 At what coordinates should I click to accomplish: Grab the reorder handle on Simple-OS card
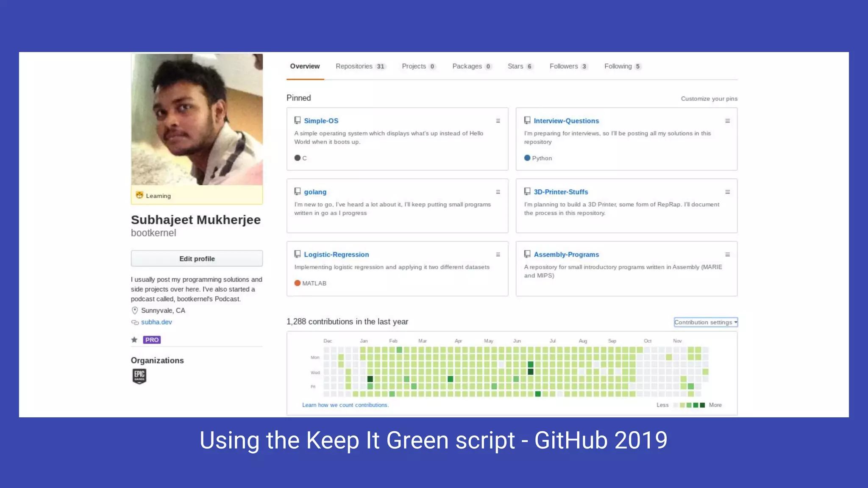pyautogui.click(x=498, y=121)
